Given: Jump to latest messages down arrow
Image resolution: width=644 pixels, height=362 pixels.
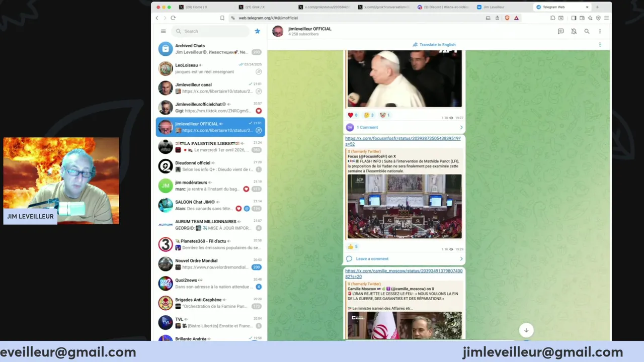Looking at the screenshot, I should (x=526, y=330).
